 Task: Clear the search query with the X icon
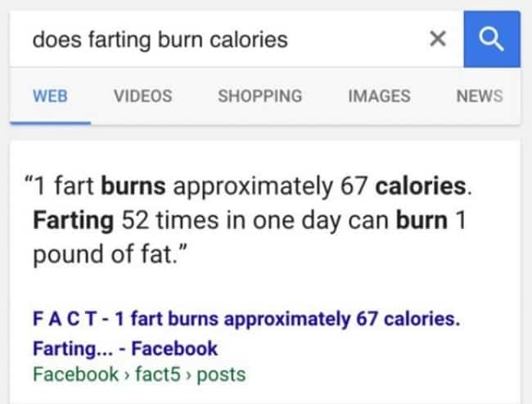point(438,39)
